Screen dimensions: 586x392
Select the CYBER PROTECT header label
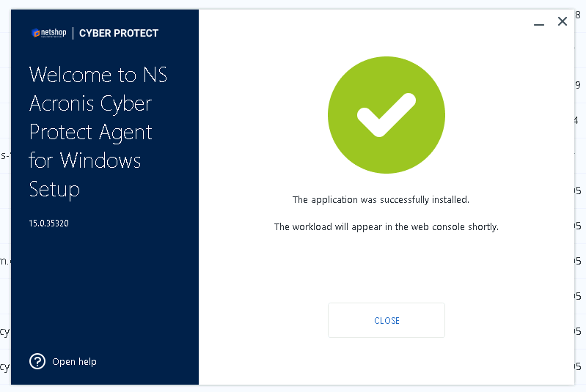pyautogui.click(x=119, y=33)
